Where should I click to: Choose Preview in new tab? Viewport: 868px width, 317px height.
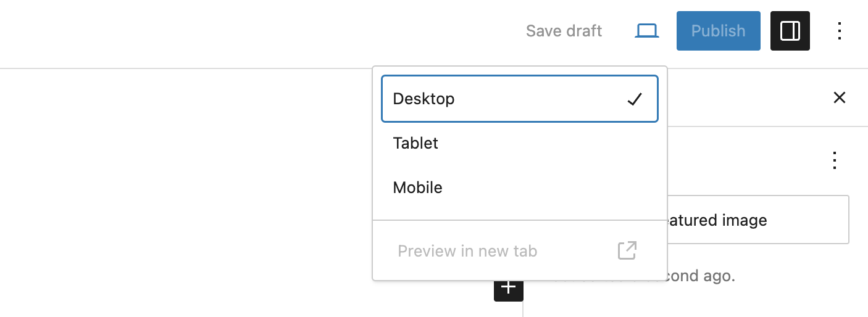click(467, 251)
